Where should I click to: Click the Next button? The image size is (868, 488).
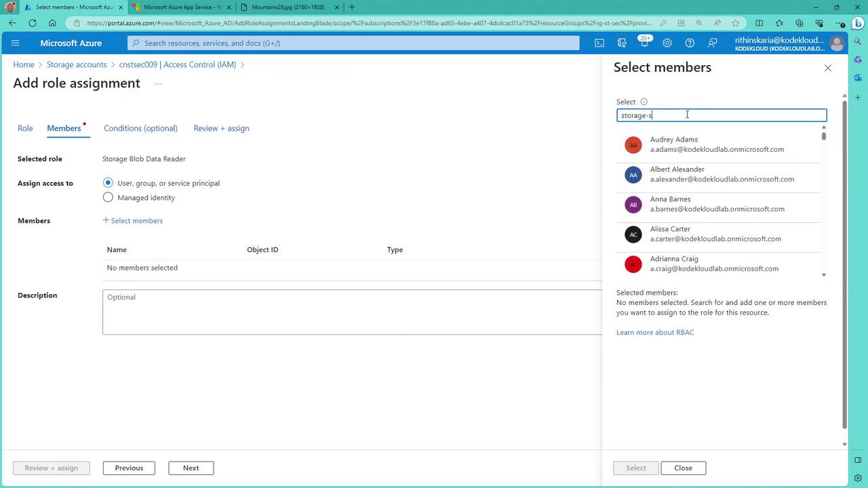191,468
